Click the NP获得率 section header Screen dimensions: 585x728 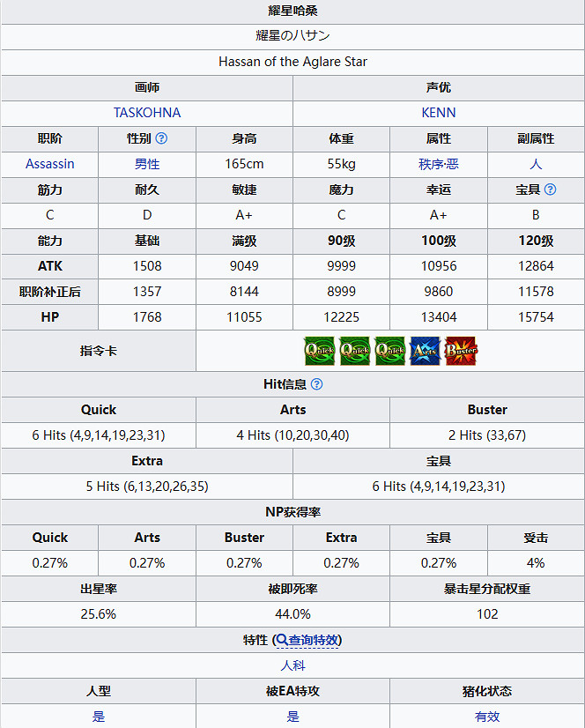click(293, 512)
